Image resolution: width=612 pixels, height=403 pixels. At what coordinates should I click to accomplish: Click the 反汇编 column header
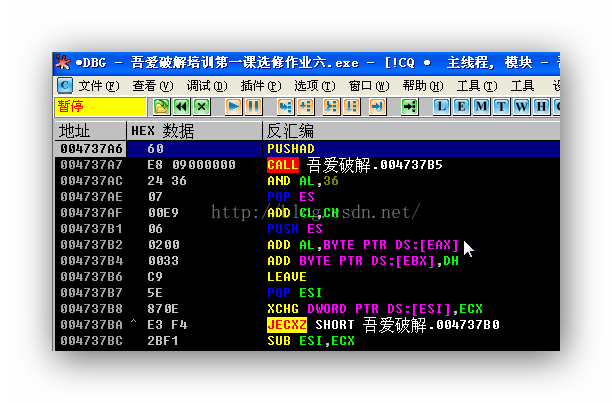[411, 131]
